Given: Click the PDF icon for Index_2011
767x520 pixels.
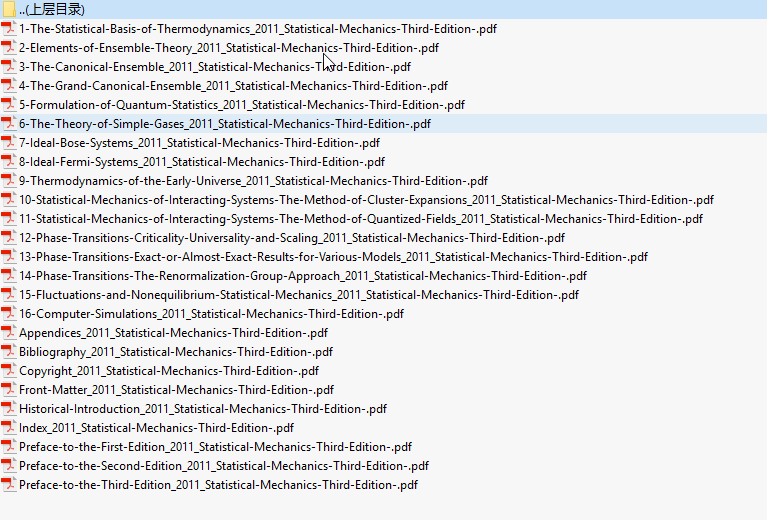Looking at the screenshot, I should click(x=8, y=428).
